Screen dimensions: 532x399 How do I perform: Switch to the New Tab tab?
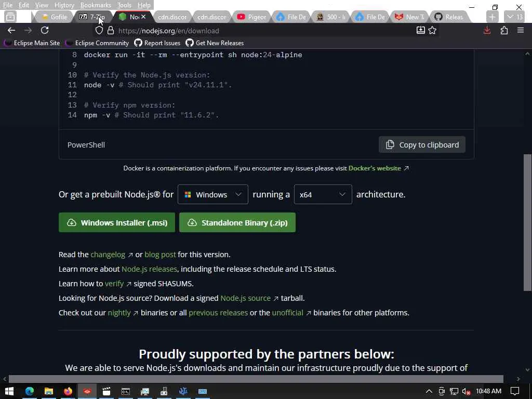click(x=410, y=17)
